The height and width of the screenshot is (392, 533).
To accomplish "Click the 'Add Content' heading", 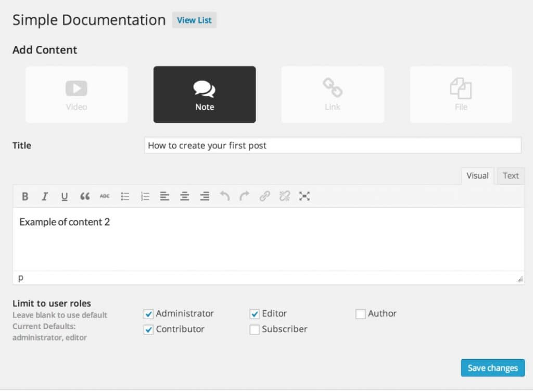I will click(x=45, y=50).
